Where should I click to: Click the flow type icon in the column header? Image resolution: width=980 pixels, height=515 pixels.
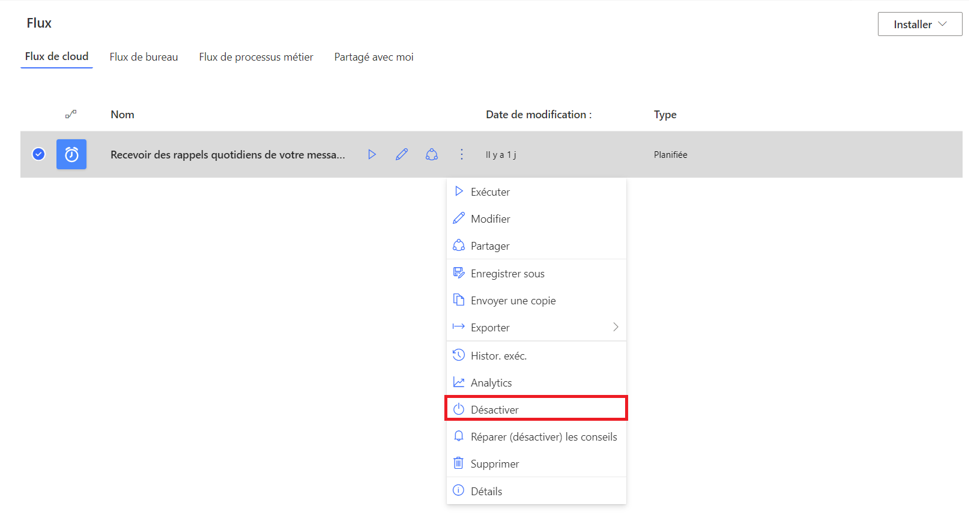coord(71,114)
